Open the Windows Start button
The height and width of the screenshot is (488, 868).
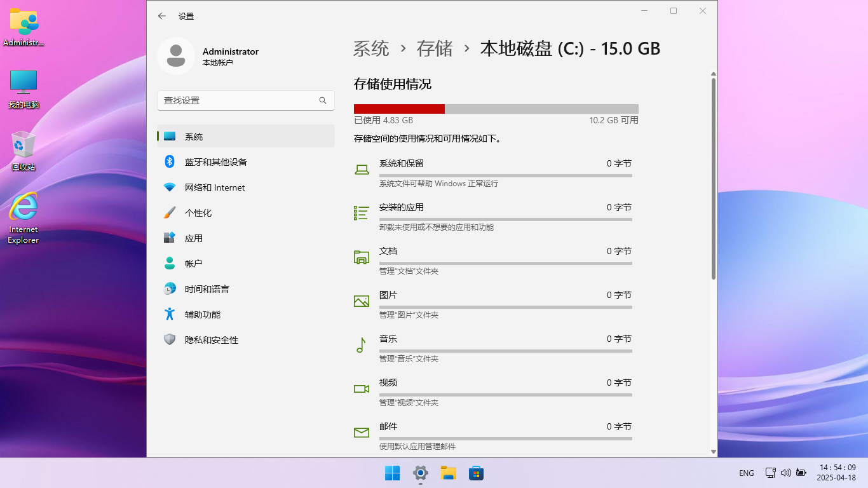coord(393,473)
